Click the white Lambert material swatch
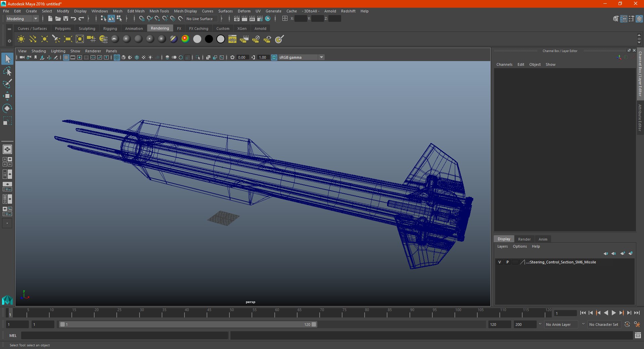644x349 pixels. (197, 39)
